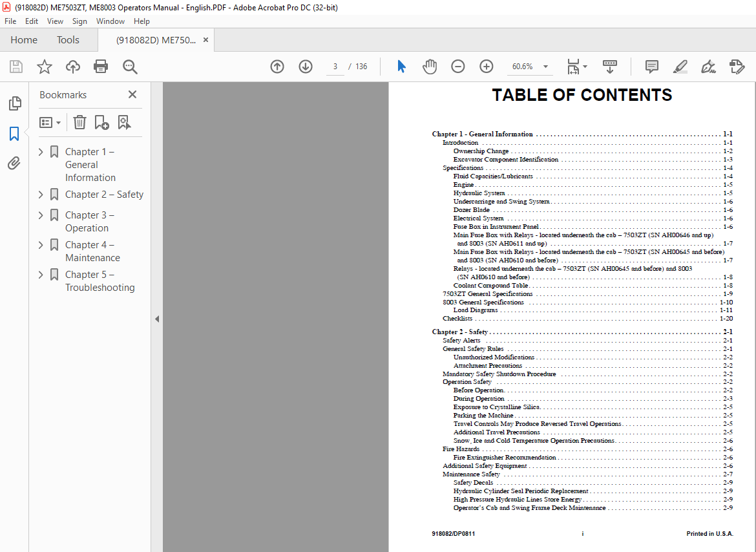Add document to starred with star icon
The image size is (756, 552).
point(45,67)
